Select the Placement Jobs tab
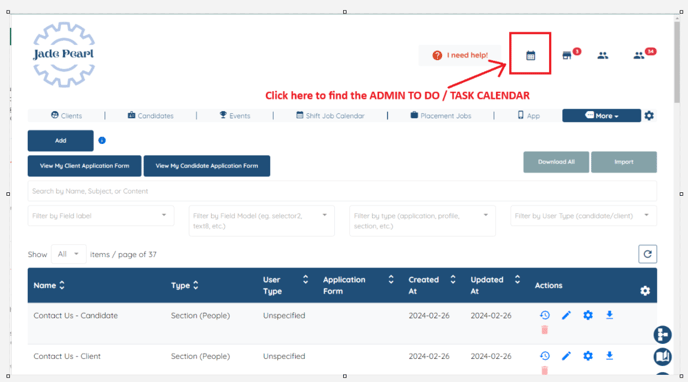The image size is (688, 382). coord(441,116)
